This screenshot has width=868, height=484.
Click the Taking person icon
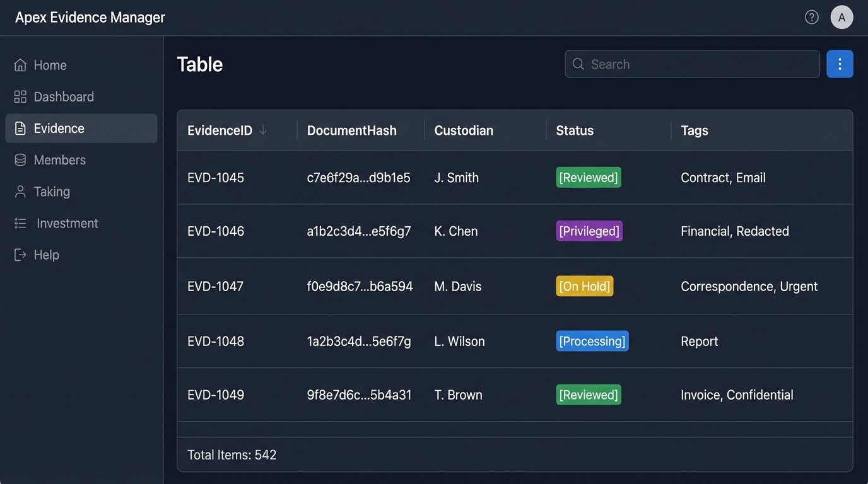point(20,192)
